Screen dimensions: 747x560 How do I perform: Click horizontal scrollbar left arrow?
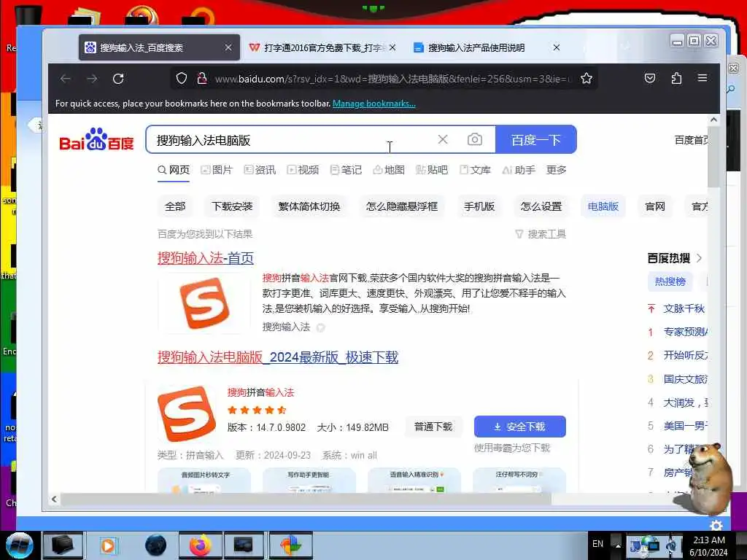(x=54, y=499)
